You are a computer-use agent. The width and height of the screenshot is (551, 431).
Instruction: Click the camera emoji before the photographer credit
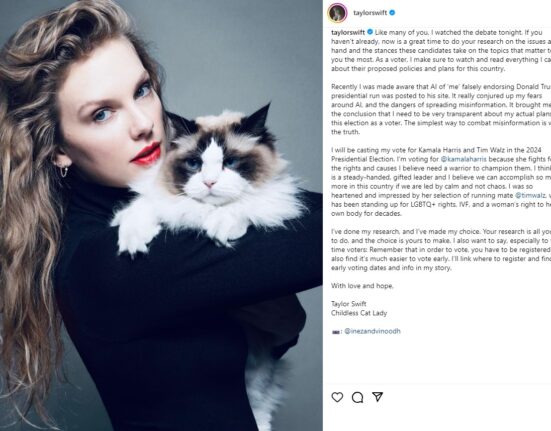[x=336, y=332]
